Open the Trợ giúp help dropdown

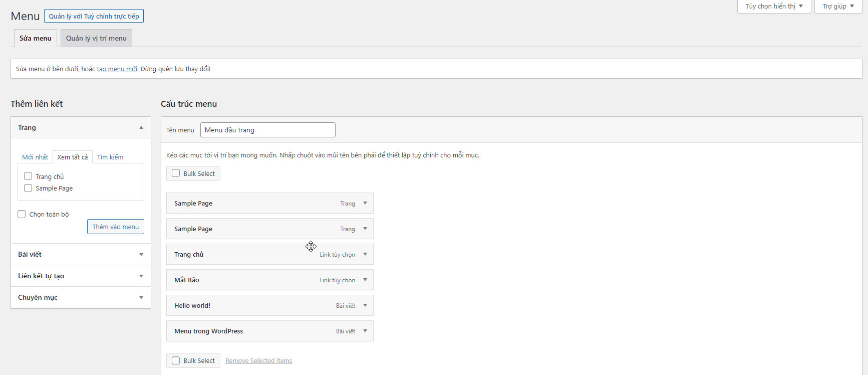[838, 7]
